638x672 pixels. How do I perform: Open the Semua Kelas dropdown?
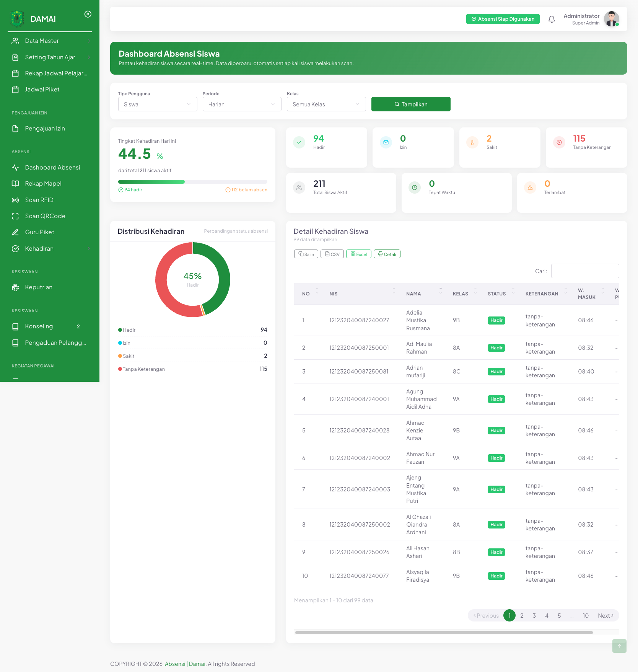[326, 104]
